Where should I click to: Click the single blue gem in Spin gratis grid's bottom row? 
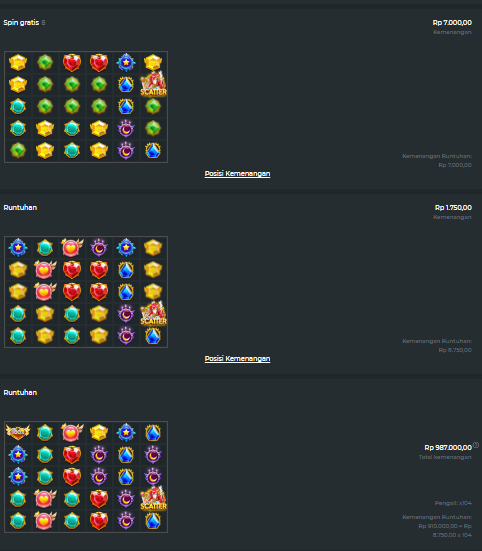coord(153,150)
